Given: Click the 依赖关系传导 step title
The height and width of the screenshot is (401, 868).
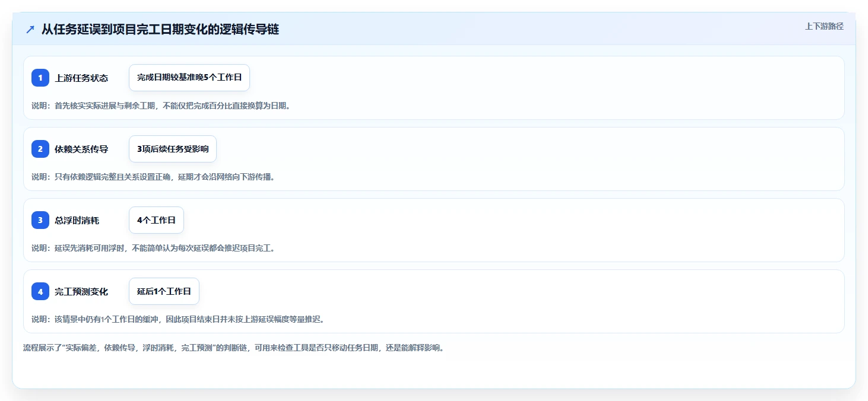Looking at the screenshot, I should [81, 149].
